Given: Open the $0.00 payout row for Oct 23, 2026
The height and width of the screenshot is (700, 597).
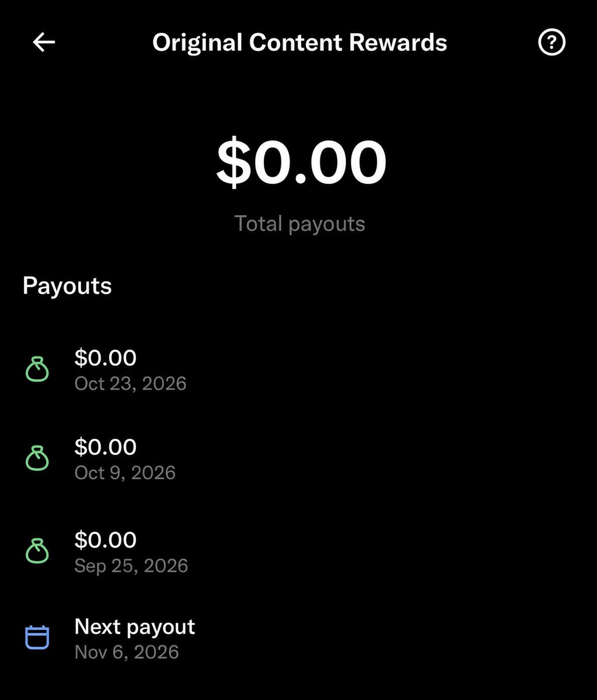Looking at the screenshot, I should [x=298, y=370].
